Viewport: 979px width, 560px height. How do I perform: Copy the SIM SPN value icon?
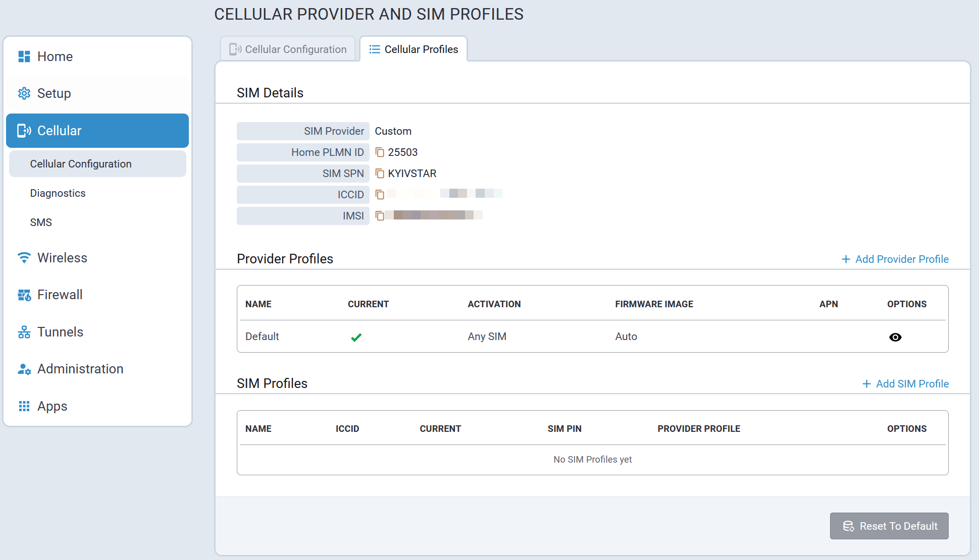[x=380, y=174]
